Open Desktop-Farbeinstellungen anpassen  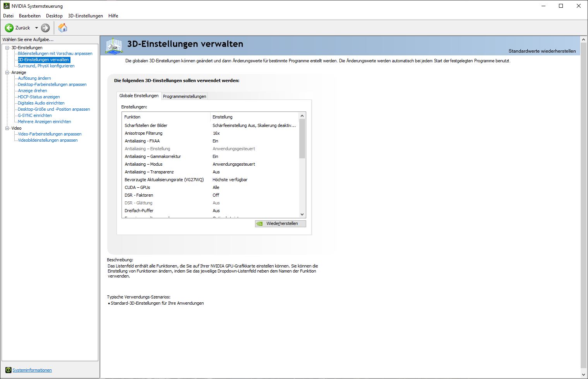[52, 84]
